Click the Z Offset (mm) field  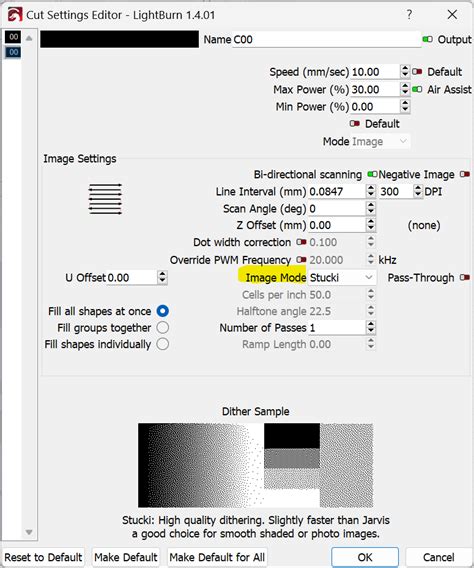click(x=337, y=225)
